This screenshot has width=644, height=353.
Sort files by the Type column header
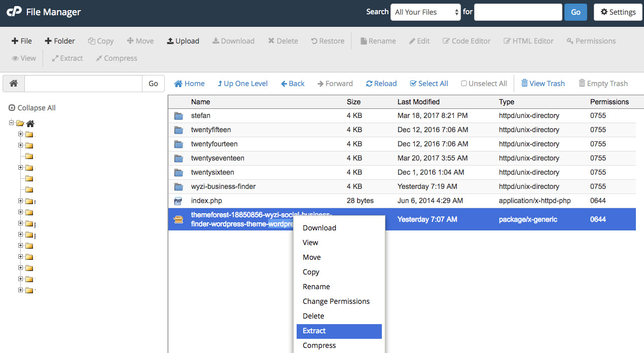(507, 102)
